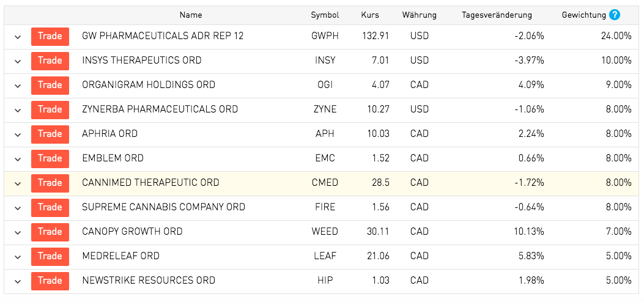Click the FIRE symbol cell
The height and width of the screenshot is (302, 644).
click(x=325, y=207)
